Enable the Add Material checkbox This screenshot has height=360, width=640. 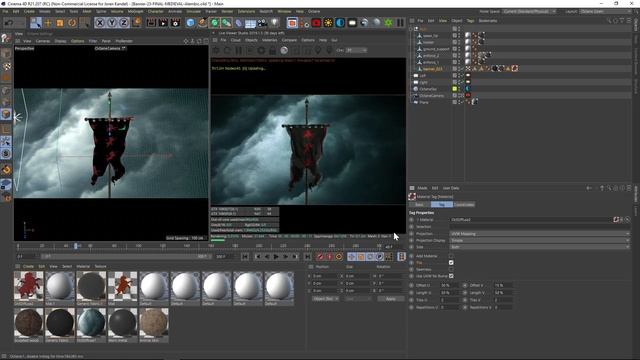451,256
